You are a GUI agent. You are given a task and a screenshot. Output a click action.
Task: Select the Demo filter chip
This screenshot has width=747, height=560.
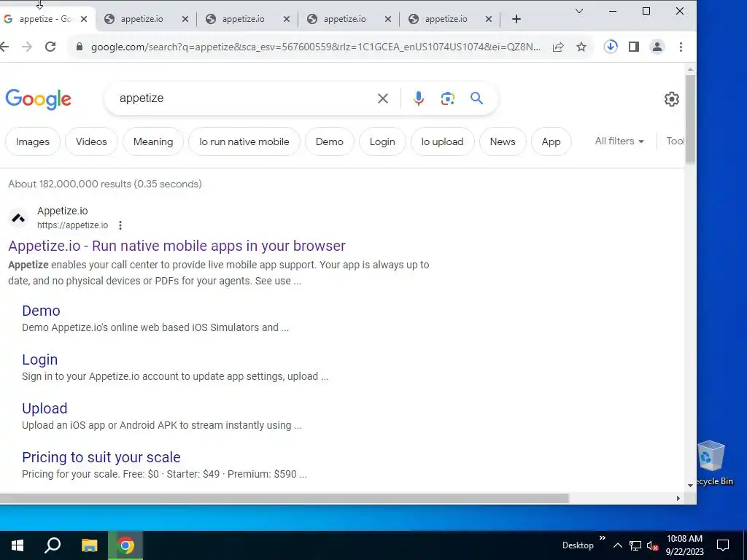pyautogui.click(x=329, y=142)
